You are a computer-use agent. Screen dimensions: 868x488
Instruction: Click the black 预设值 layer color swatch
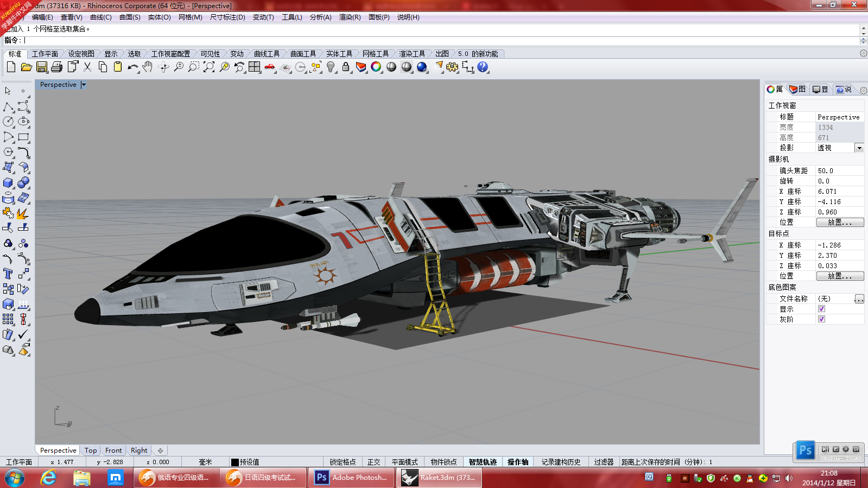coord(235,462)
